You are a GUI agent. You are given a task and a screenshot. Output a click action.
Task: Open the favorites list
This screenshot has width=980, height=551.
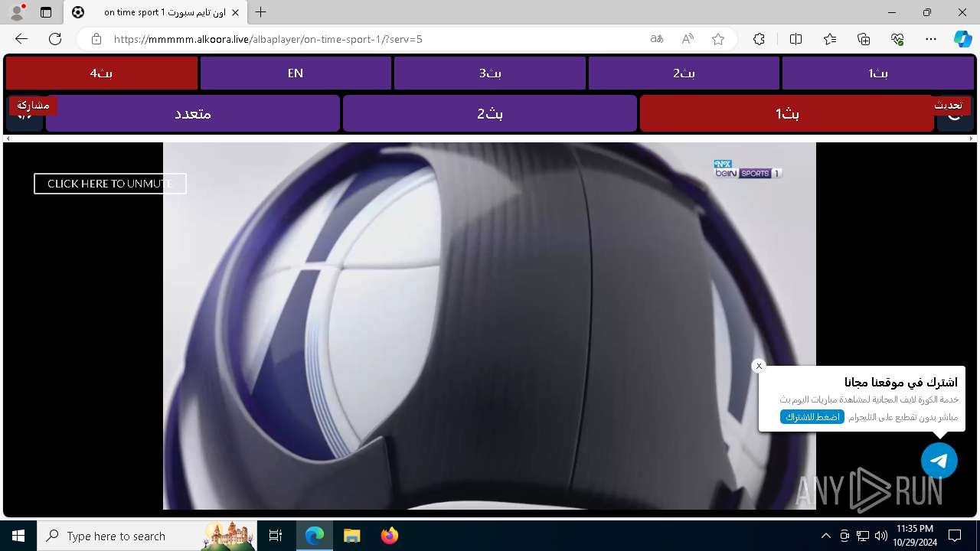830,39
